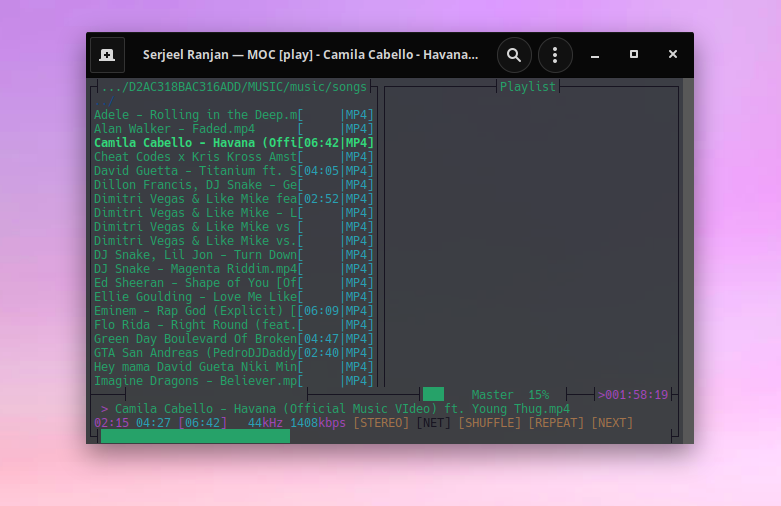Image resolution: width=781 pixels, height=506 pixels.
Task: Click the 1408kbps bitrate value
Action: pyautogui.click(x=318, y=423)
